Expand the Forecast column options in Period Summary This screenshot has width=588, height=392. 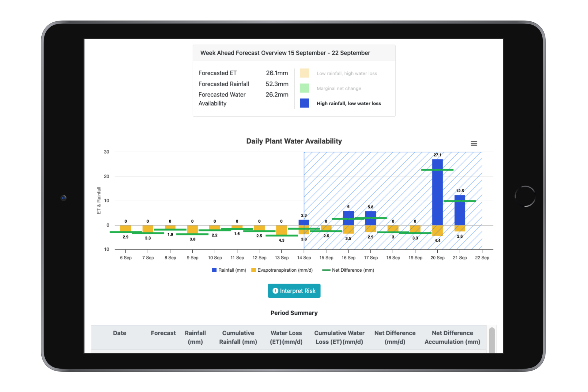(x=163, y=333)
